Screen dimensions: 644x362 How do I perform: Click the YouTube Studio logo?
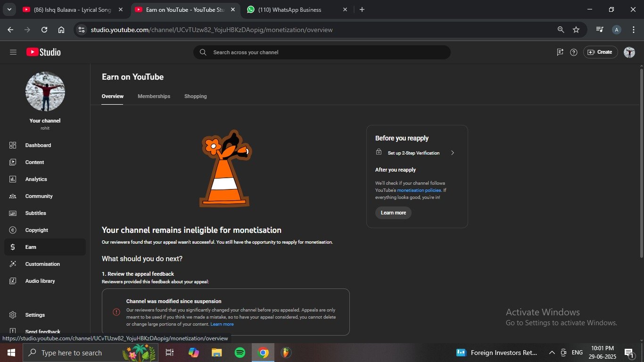pos(43,52)
